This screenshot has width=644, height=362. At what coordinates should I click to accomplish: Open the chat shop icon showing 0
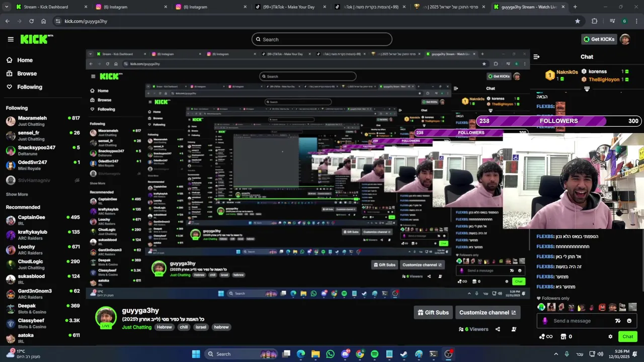click(566, 337)
